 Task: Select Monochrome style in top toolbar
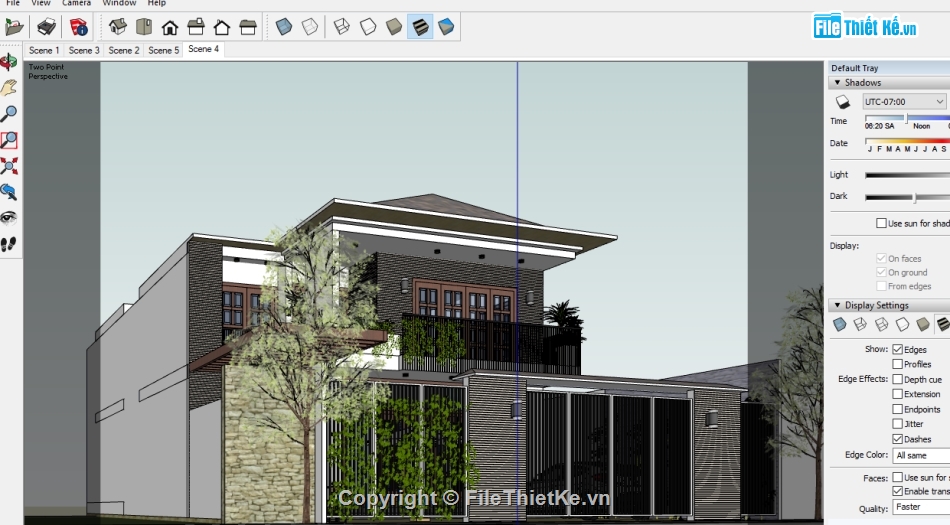(x=446, y=27)
